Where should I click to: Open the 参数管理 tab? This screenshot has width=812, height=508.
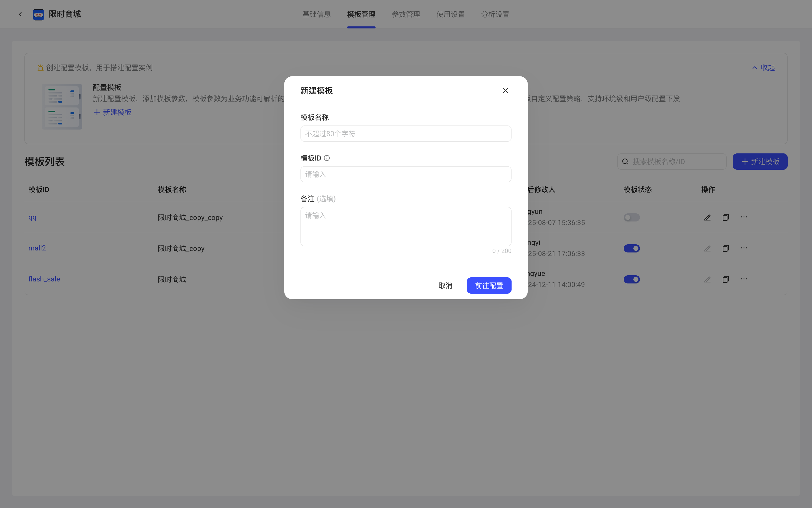(x=406, y=14)
